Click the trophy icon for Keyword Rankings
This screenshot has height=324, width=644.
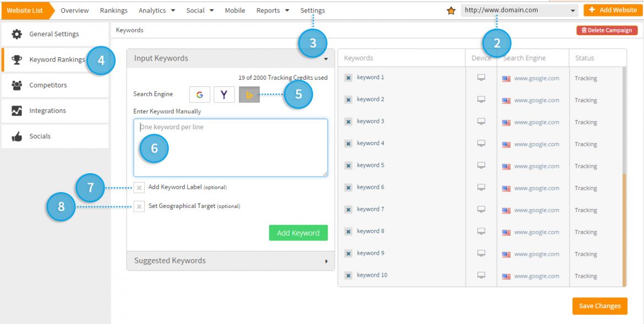(x=17, y=60)
